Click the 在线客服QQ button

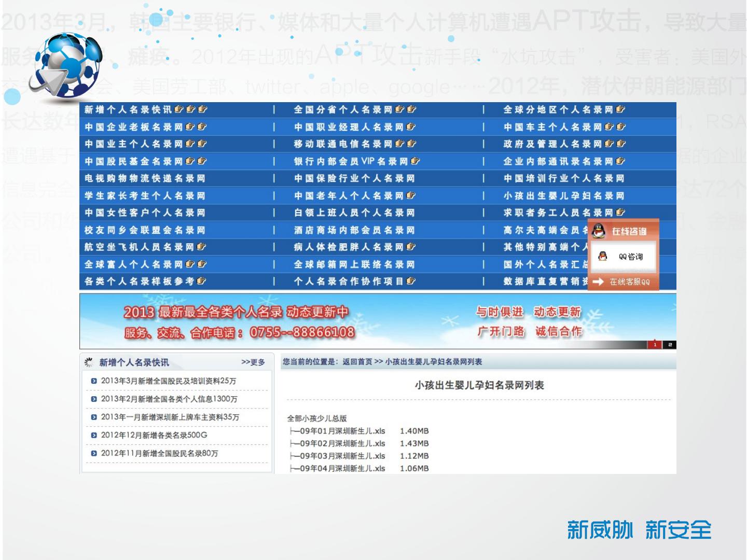click(x=629, y=282)
